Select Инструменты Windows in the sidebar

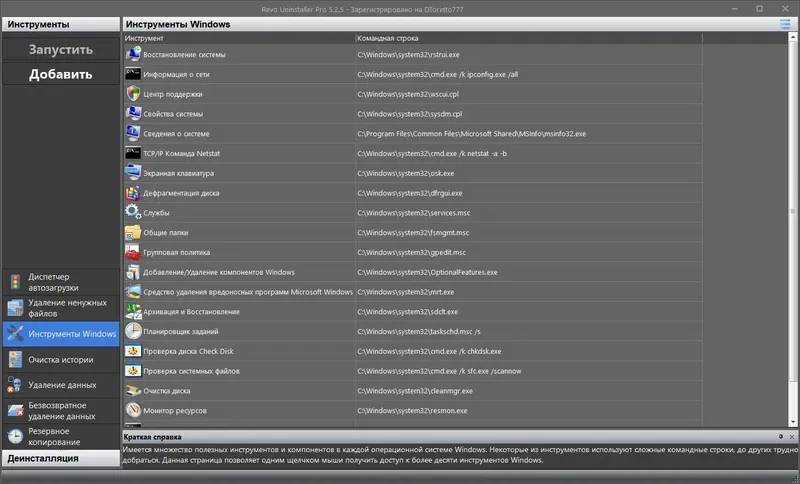(x=61, y=334)
